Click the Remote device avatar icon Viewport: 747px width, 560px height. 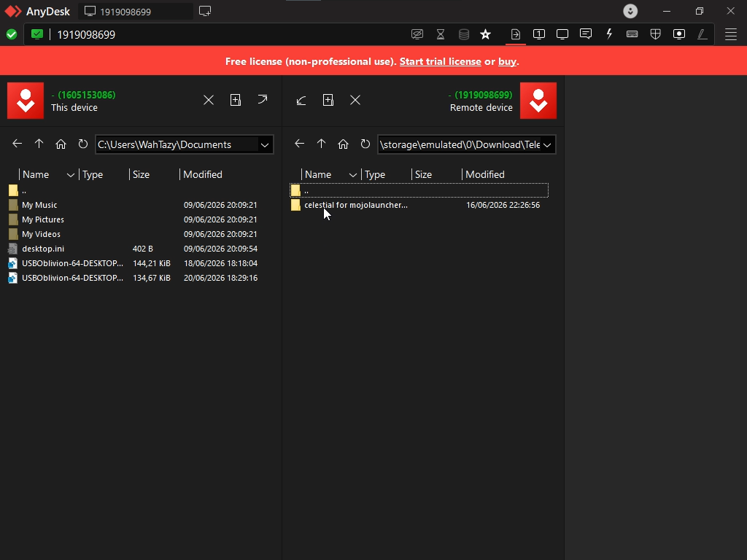538,101
